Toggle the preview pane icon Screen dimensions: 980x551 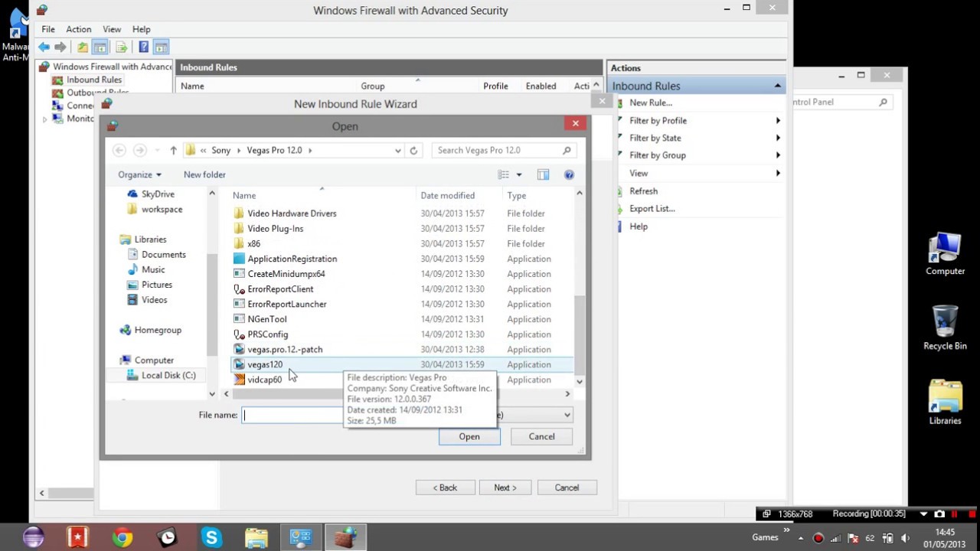click(x=543, y=175)
